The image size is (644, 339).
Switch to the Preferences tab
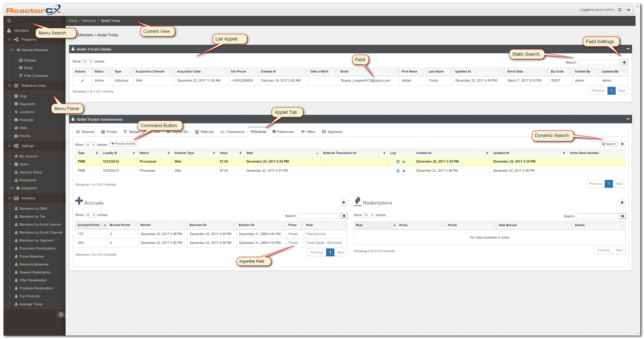click(x=283, y=132)
